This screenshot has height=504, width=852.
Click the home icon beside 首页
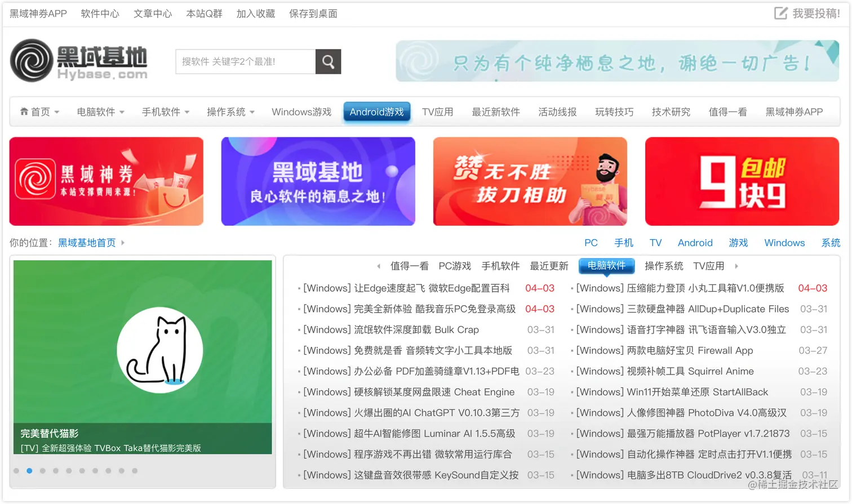pyautogui.click(x=24, y=111)
